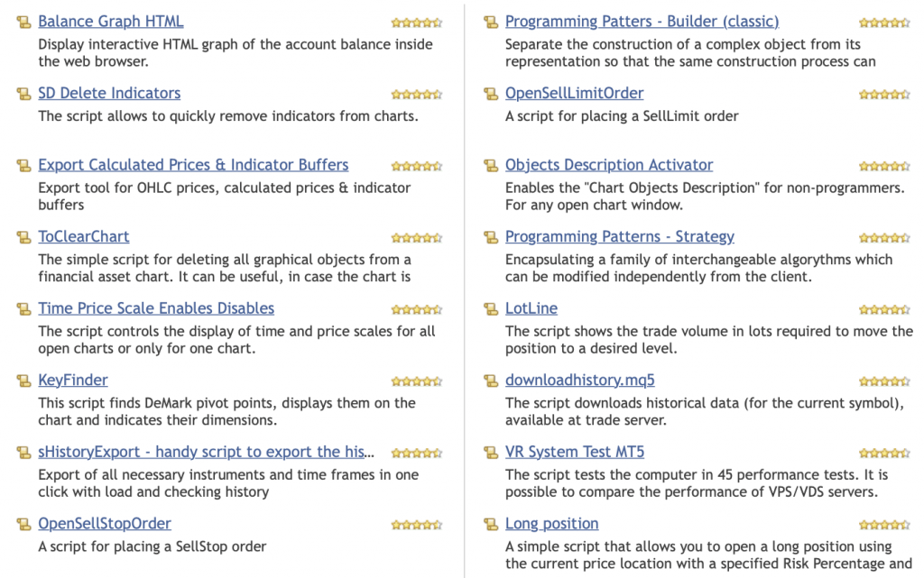
Task: Click script icon beside OpenSellLimitOrder
Action: pos(490,94)
